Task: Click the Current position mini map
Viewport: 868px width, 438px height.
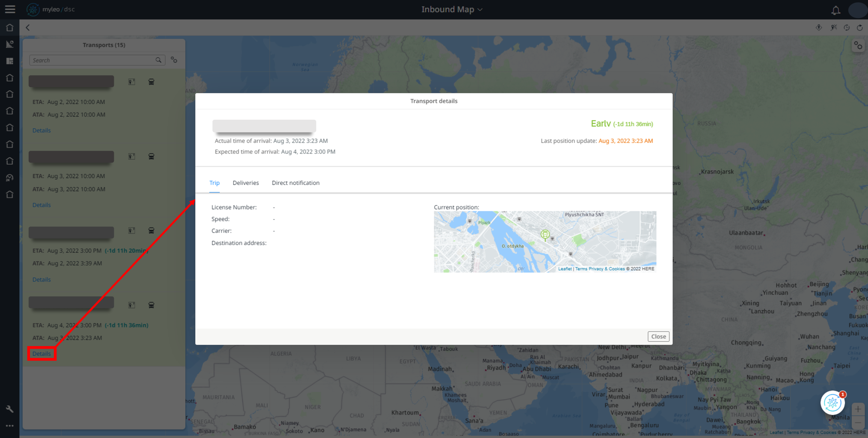Action: (x=545, y=242)
